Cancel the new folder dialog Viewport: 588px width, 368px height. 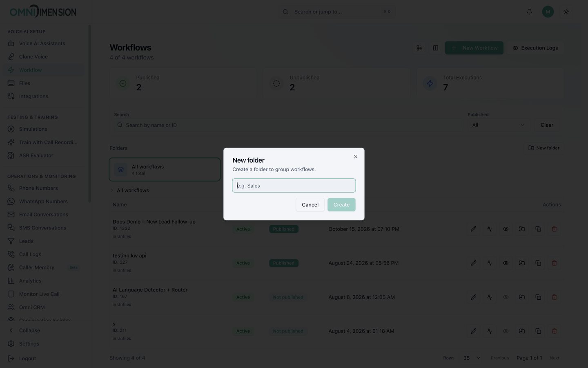pyautogui.click(x=310, y=205)
